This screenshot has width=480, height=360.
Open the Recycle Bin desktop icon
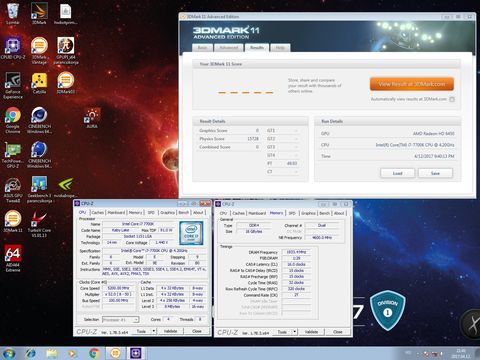(x=13, y=13)
